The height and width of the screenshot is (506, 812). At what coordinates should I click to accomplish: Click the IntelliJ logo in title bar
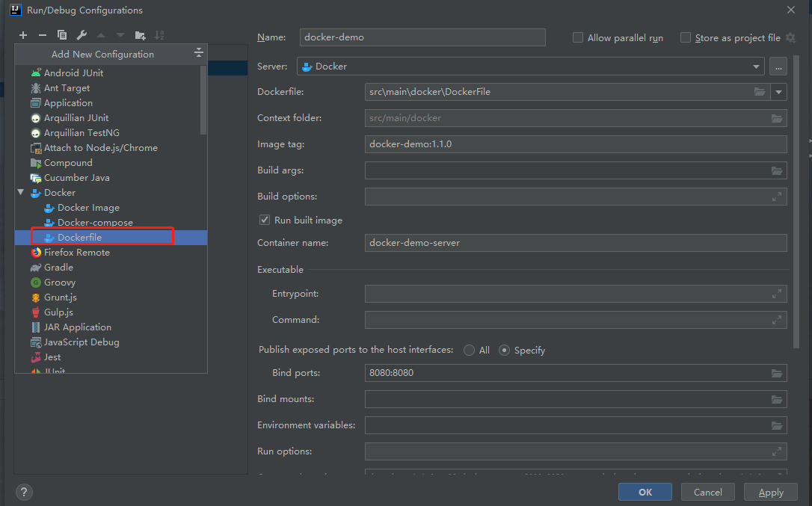click(x=16, y=10)
